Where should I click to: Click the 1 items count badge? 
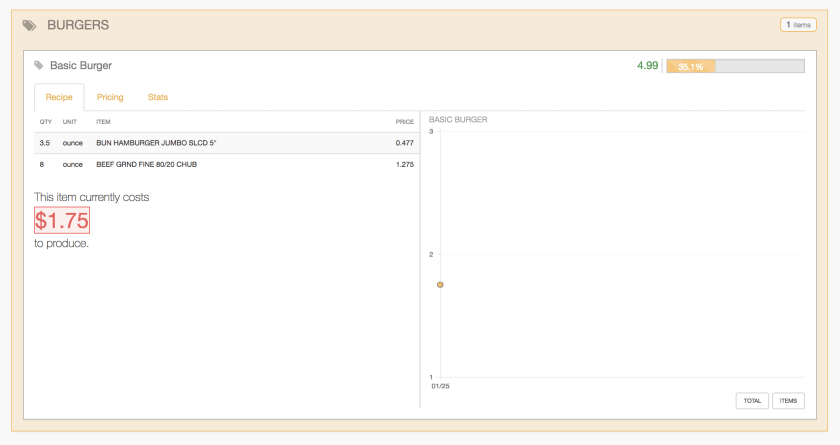point(798,25)
